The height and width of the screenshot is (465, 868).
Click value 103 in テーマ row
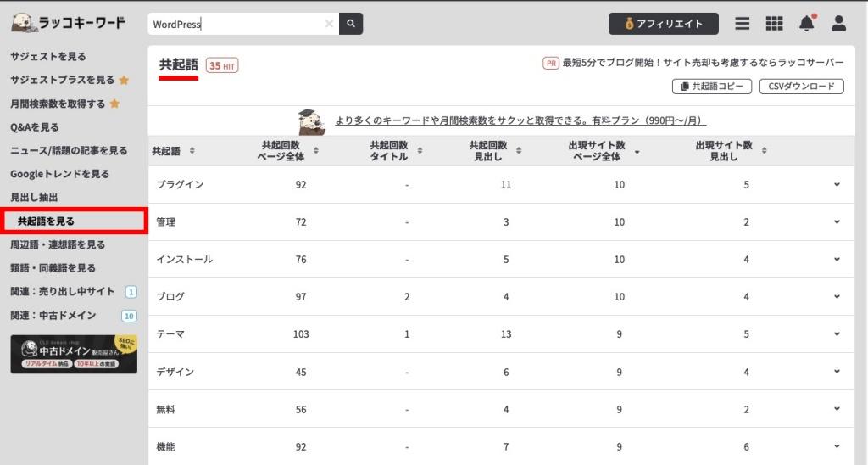pyautogui.click(x=301, y=334)
